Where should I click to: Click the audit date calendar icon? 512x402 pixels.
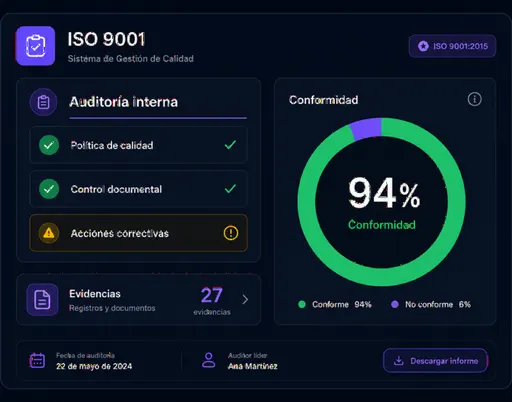point(37,361)
